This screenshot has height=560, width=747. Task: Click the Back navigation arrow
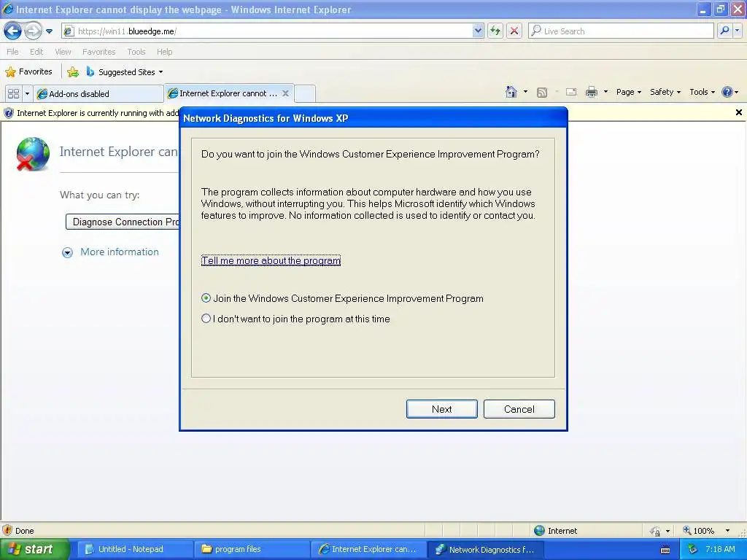coord(12,31)
